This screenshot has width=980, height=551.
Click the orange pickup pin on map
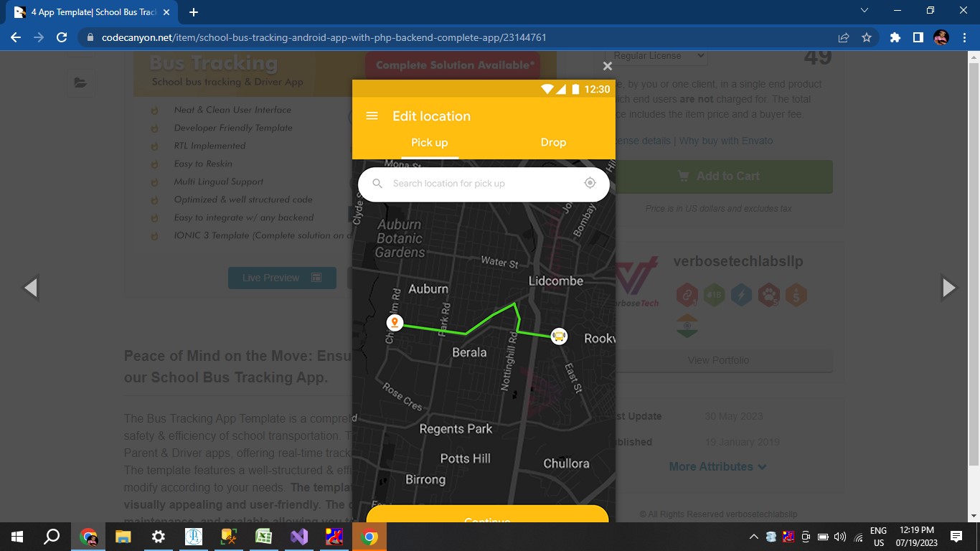pos(394,323)
